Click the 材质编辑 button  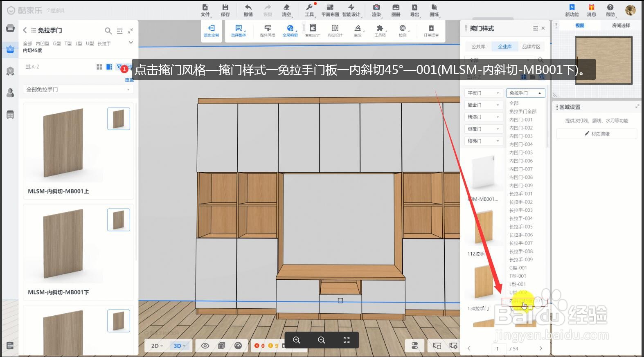tap(597, 134)
